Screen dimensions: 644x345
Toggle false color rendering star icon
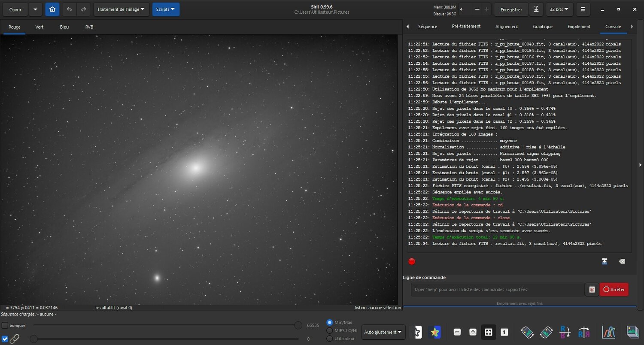(x=434, y=332)
